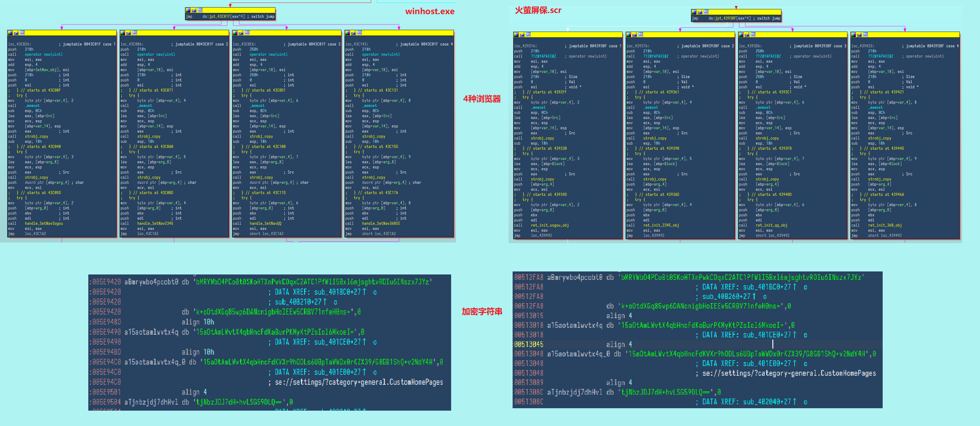Viewport: 980px width, 426px height.
Task: Click node color icon on loc_43C0E6 node
Action: click(x=235, y=33)
